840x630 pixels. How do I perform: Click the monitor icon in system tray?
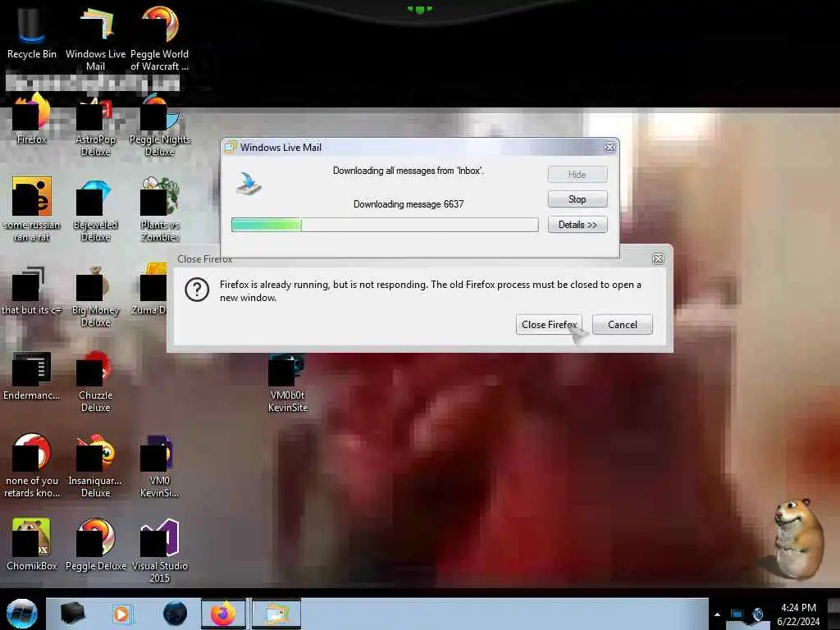[x=737, y=614]
